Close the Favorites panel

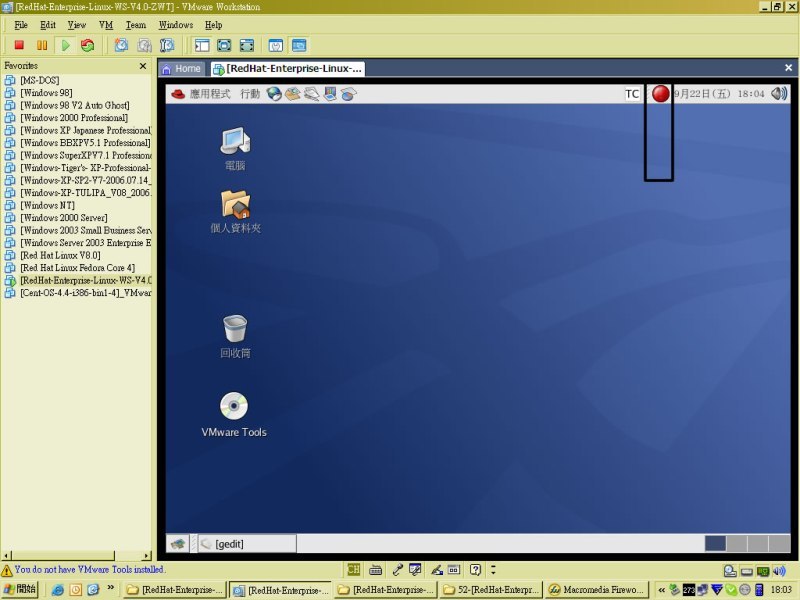[143, 66]
